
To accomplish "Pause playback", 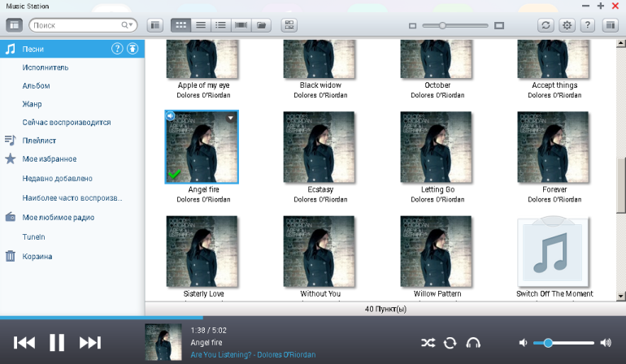I will point(57,342).
